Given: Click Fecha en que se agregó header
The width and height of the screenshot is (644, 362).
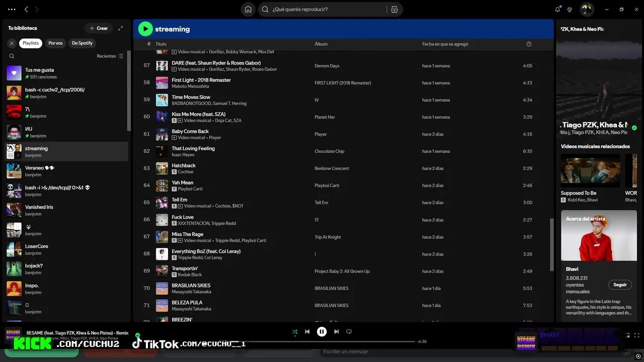Looking at the screenshot, I should pos(445,44).
